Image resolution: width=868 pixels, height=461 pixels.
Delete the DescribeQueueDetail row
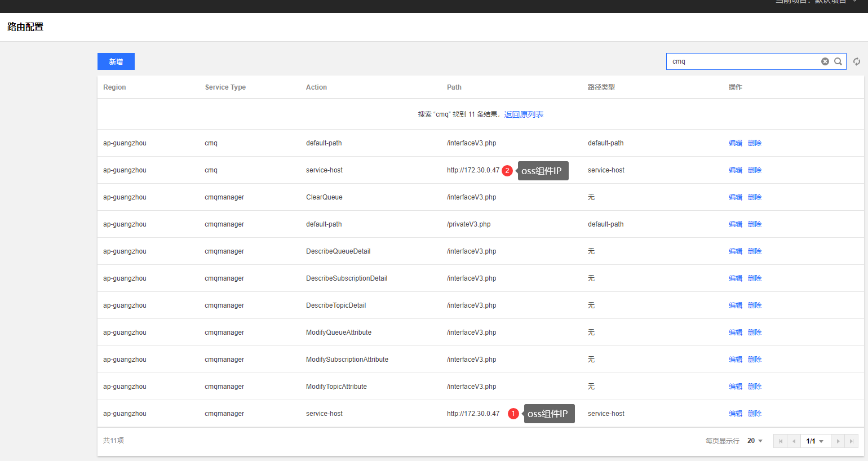[x=755, y=251]
